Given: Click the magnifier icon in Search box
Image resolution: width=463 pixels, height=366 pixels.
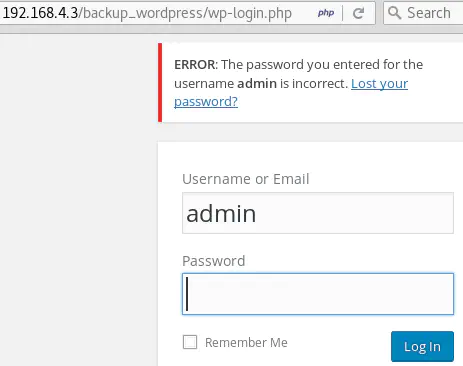Looking at the screenshot, I should point(394,13).
